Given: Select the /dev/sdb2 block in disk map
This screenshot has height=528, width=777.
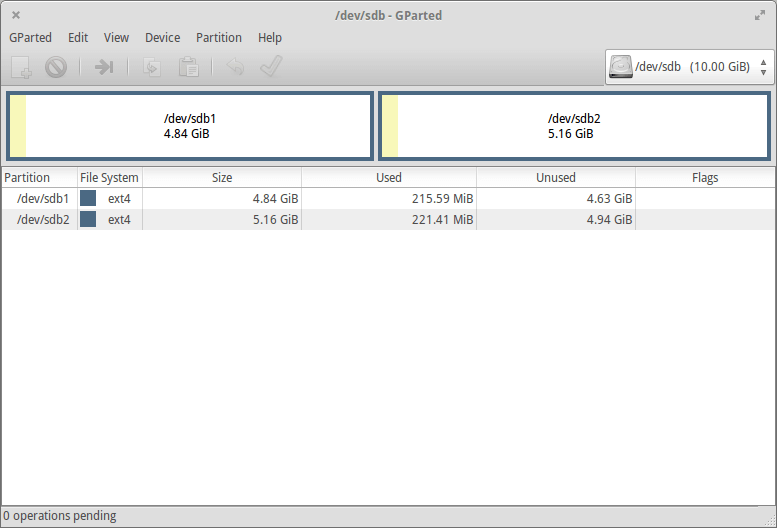Looking at the screenshot, I should 574,125.
